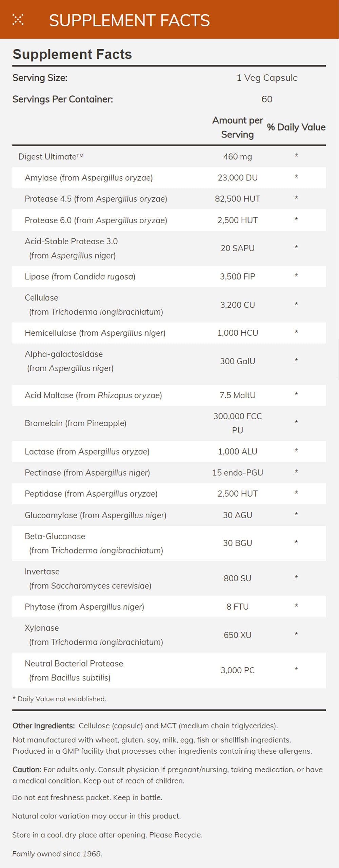Select the Serving Size label

point(40,78)
